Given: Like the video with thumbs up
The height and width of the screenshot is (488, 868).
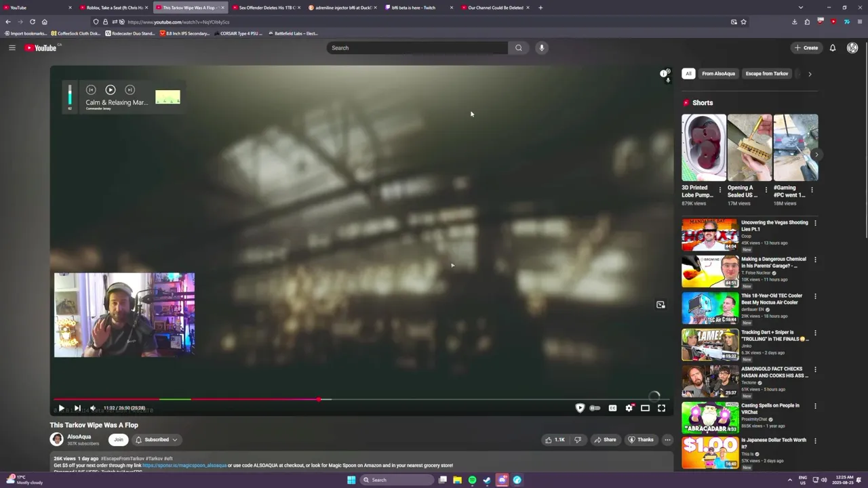Looking at the screenshot, I should [554, 440].
